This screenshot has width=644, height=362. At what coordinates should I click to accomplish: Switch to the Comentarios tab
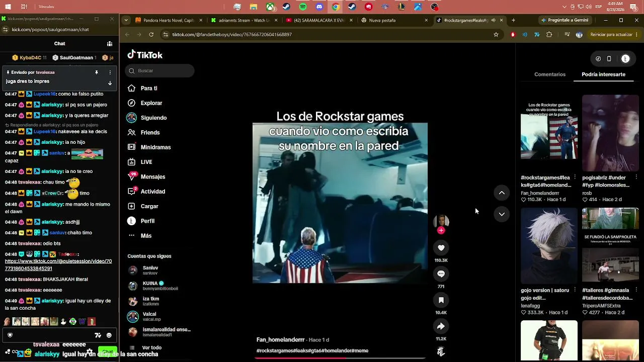point(550,74)
